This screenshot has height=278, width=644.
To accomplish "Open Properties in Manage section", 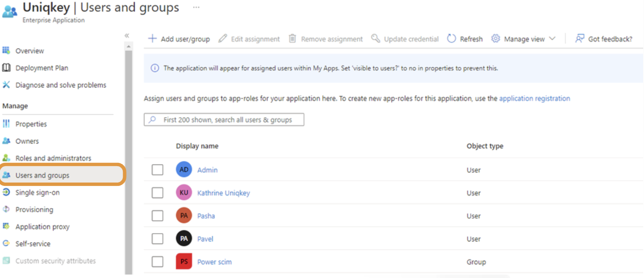I will tap(31, 124).
